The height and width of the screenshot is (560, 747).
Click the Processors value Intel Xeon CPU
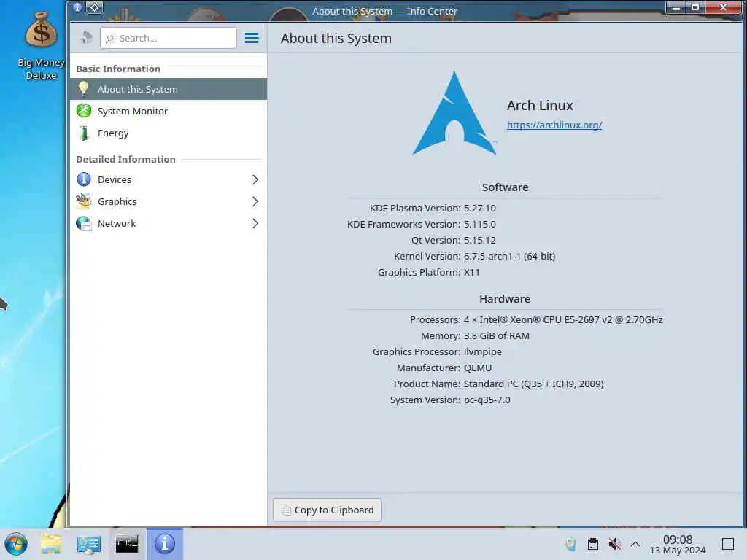pos(563,320)
